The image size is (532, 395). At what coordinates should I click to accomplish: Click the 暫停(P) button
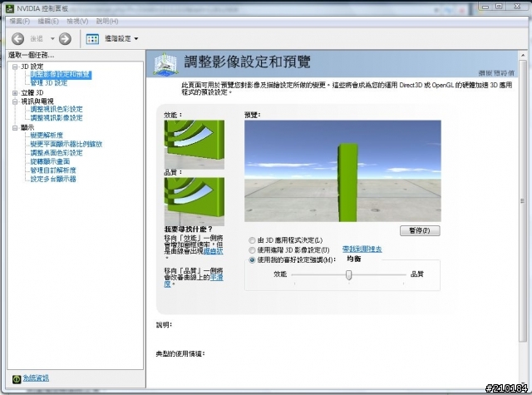click(x=420, y=230)
